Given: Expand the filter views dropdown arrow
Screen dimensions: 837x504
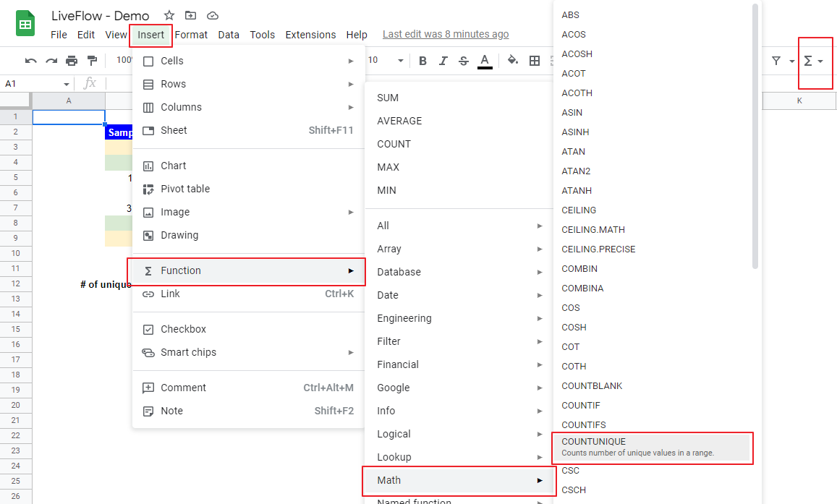Looking at the screenshot, I should [x=791, y=61].
